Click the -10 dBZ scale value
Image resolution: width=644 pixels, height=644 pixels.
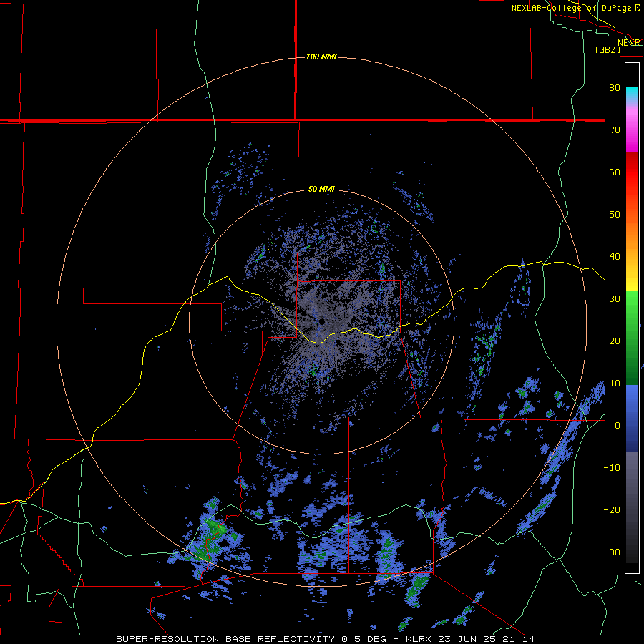pos(612,468)
